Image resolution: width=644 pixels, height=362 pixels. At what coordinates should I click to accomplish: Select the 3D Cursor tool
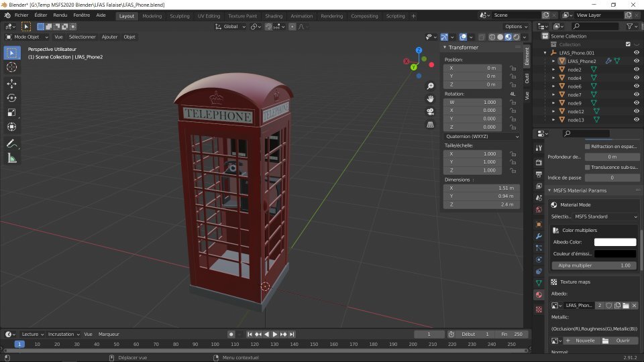11,67
